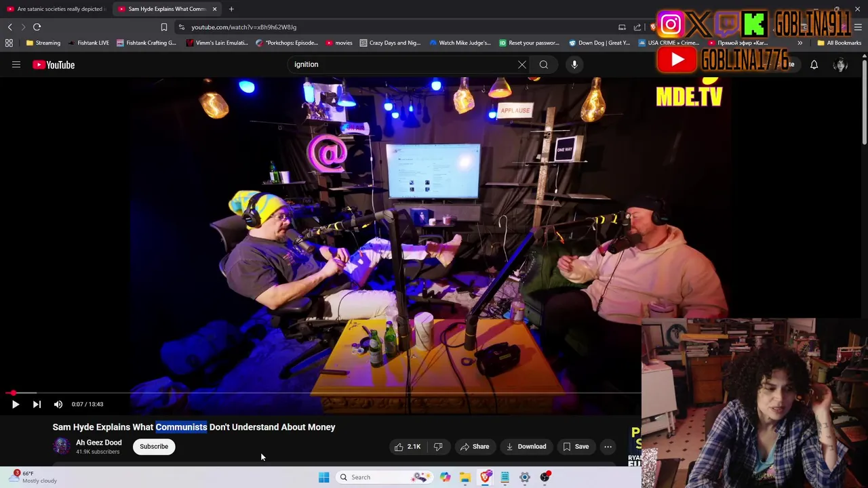Open a new browser tab
This screenshot has width=868, height=488.
coord(231,9)
